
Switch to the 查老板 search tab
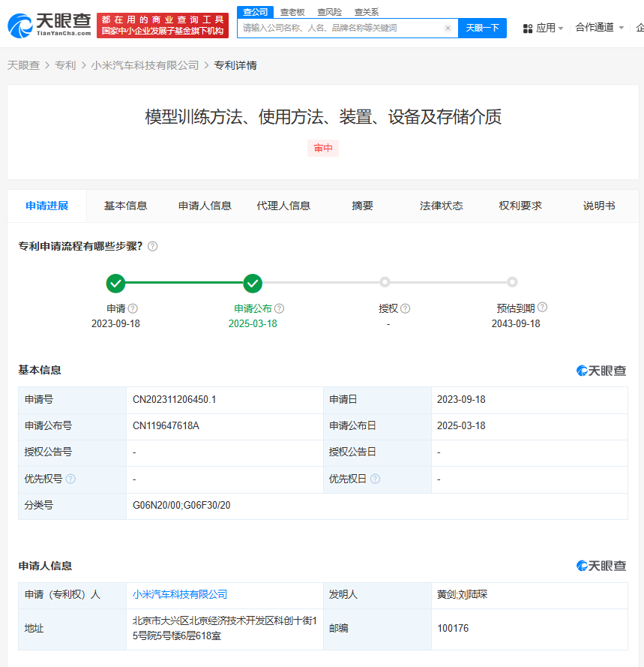point(292,12)
